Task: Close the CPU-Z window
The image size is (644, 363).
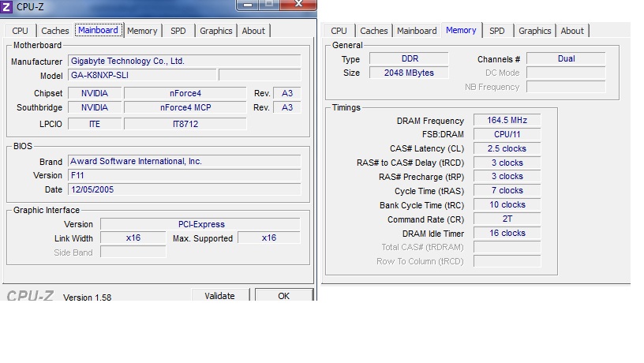Action: [298, 5]
